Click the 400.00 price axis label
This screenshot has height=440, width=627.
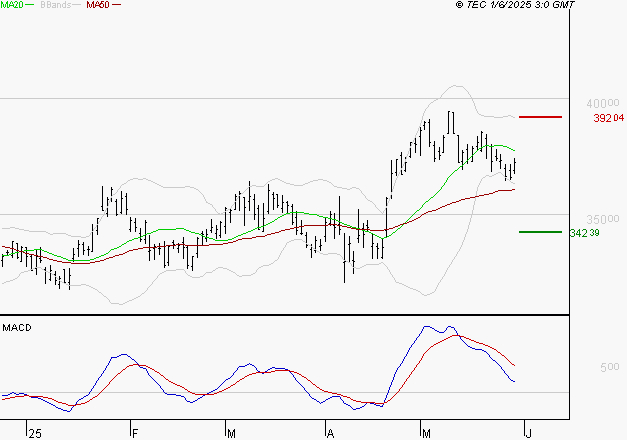point(603,104)
